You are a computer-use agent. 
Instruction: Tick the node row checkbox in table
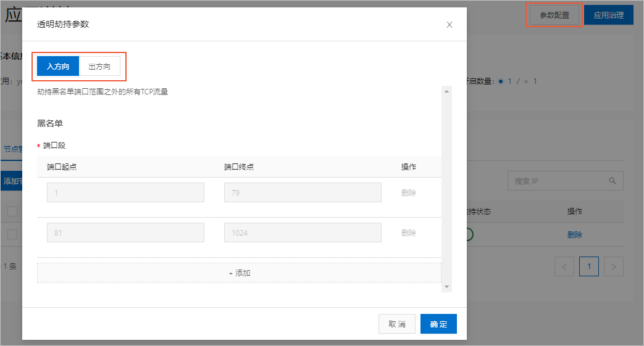point(12,234)
